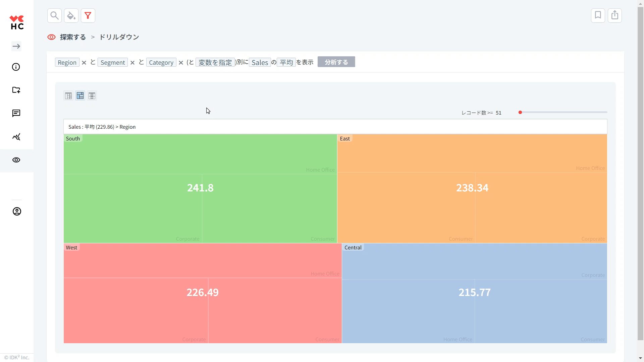Open the 平均 aggregation dropdown
The width and height of the screenshot is (644, 362).
pyautogui.click(x=286, y=62)
